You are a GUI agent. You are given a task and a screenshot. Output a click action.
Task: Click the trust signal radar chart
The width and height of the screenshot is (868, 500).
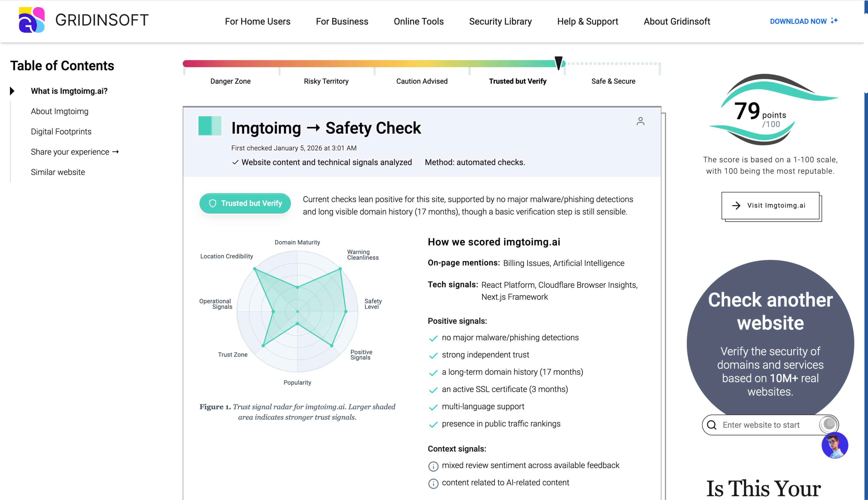297,311
